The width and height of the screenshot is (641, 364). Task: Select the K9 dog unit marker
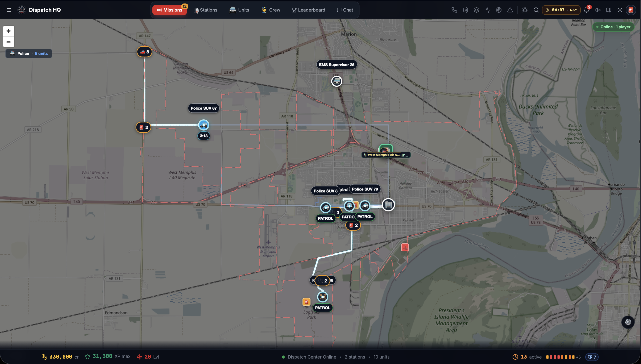click(x=322, y=297)
